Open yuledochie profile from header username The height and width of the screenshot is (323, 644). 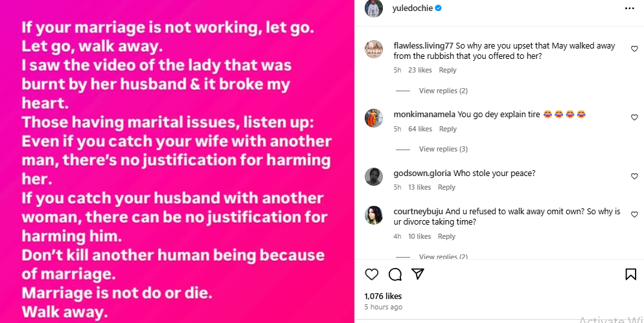point(413,8)
